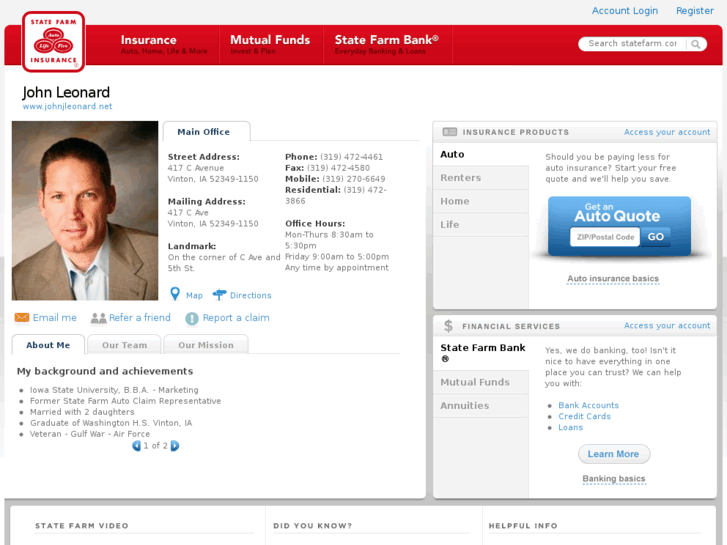Click the Account Login link

[625, 11]
